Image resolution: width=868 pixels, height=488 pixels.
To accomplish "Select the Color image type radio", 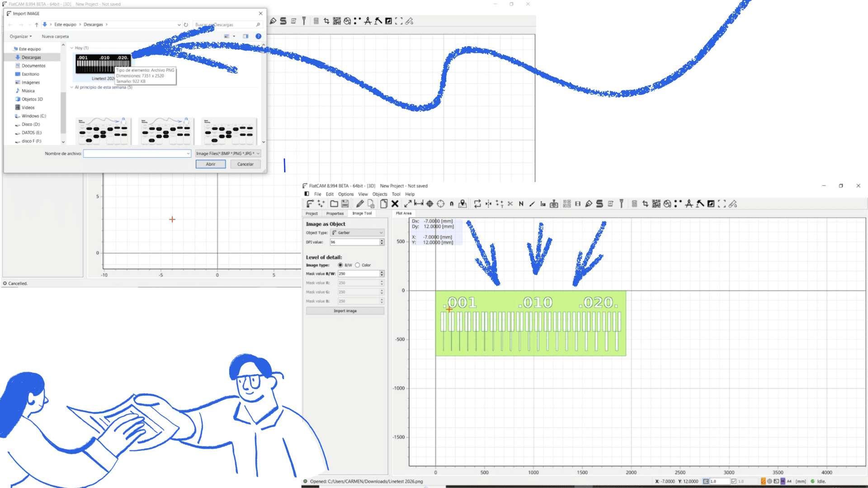I will [358, 265].
